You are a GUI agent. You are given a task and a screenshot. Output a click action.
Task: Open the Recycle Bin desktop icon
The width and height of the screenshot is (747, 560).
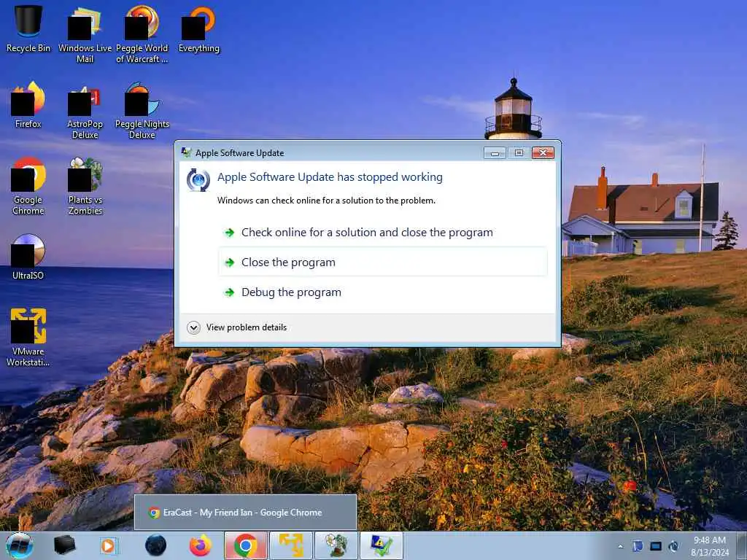[x=28, y=28]
